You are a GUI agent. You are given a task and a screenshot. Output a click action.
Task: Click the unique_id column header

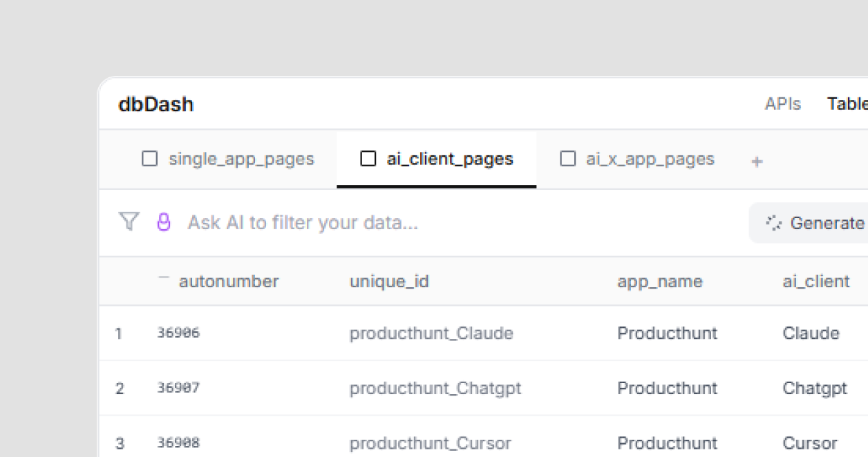(x=389, y=281)
